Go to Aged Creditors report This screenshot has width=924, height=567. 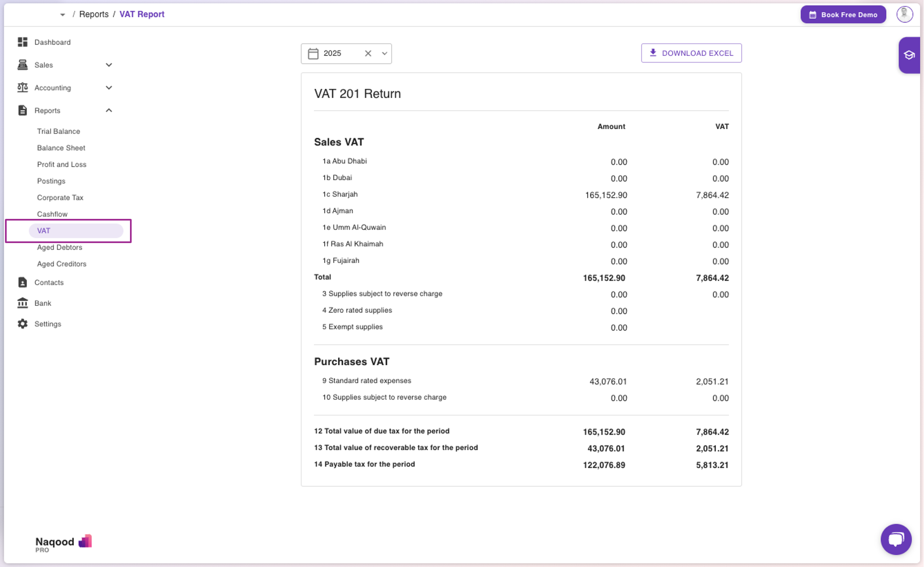pyautogui.click(x=62, y=264)
